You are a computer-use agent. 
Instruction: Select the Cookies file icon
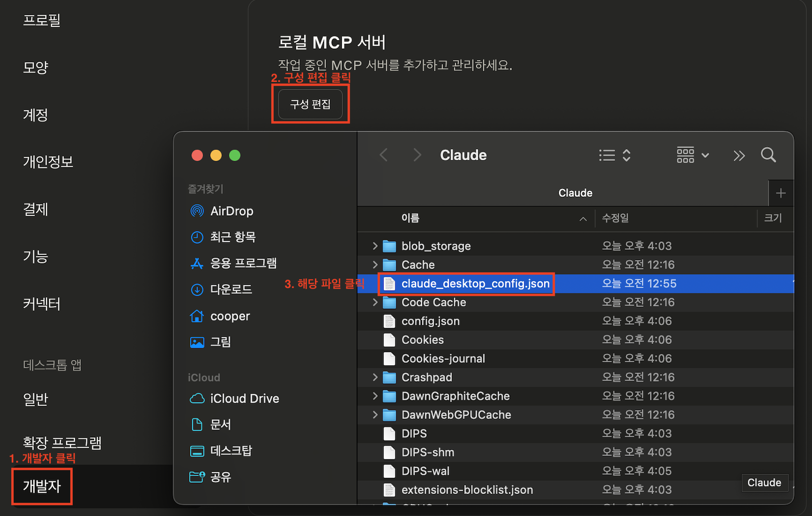tap(389, 340)
